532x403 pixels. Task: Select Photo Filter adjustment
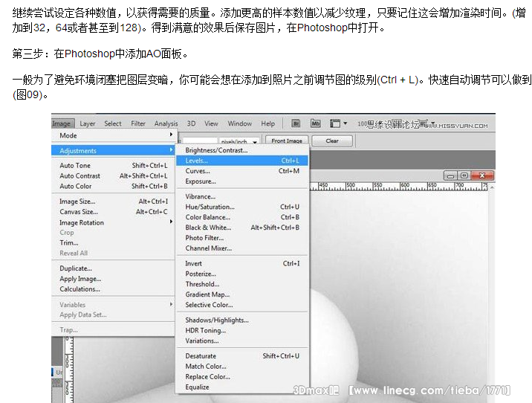(x=242, y=238)
